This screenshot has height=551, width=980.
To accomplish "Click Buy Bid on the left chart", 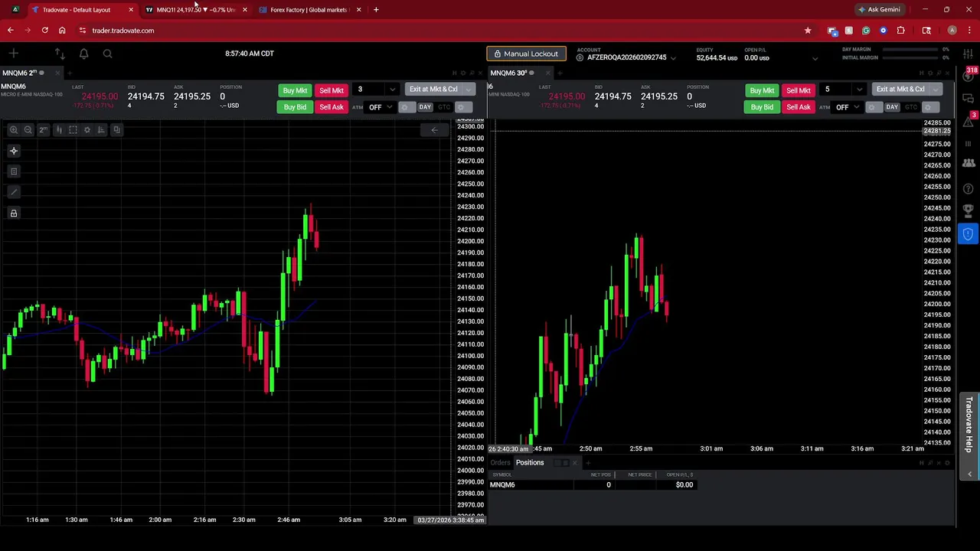I will pyautogui.click(x=295, y=107).
